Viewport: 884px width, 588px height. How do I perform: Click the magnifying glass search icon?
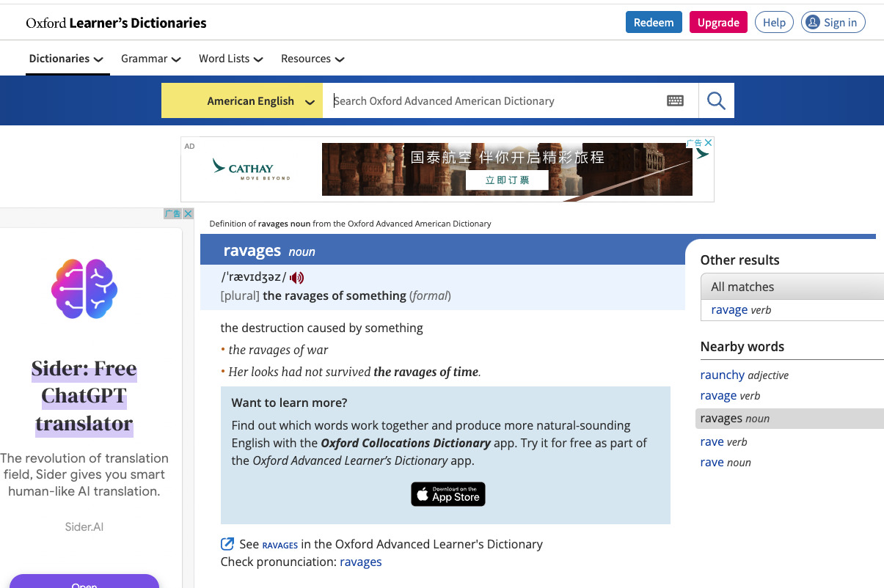[x=716, y=100]
